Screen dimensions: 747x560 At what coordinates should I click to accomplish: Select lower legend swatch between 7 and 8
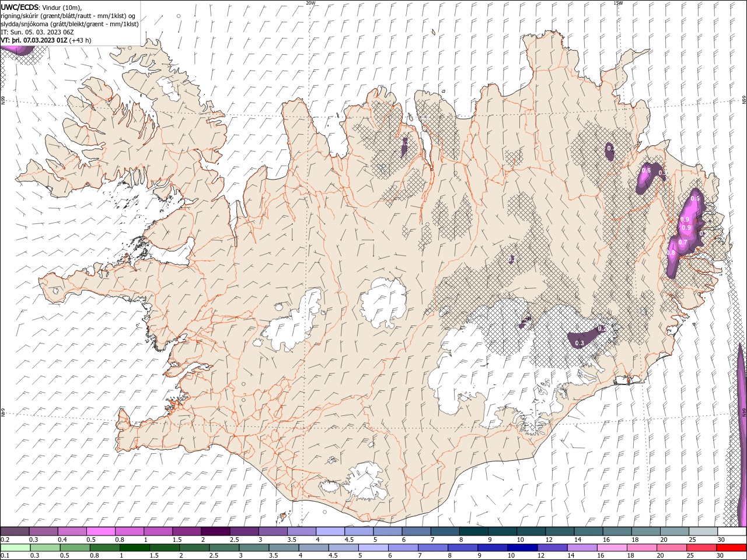pos(432,548)
